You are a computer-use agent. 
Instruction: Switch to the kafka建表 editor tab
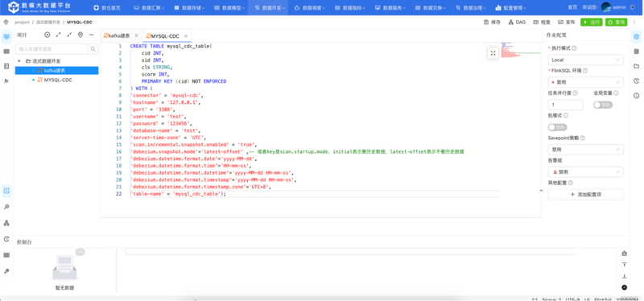click(117, 35)
